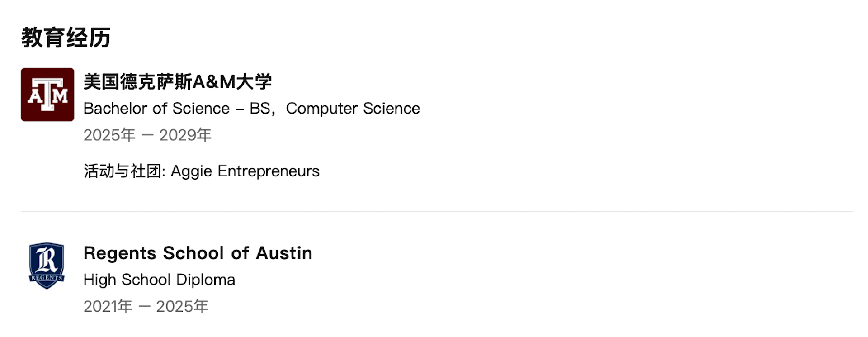This screenshot has height=337, width=868.
Task: Click the Bachelor of Science – BS text
Action: [177, 109]
